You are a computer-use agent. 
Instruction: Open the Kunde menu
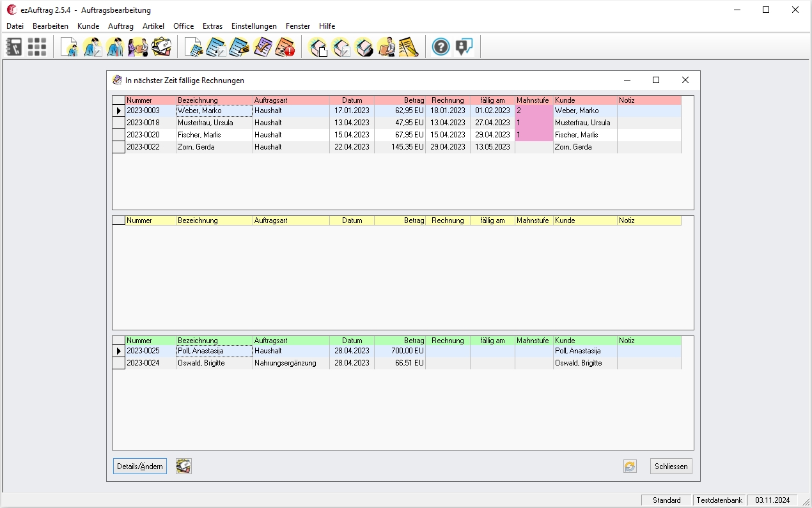click(88, 26)
